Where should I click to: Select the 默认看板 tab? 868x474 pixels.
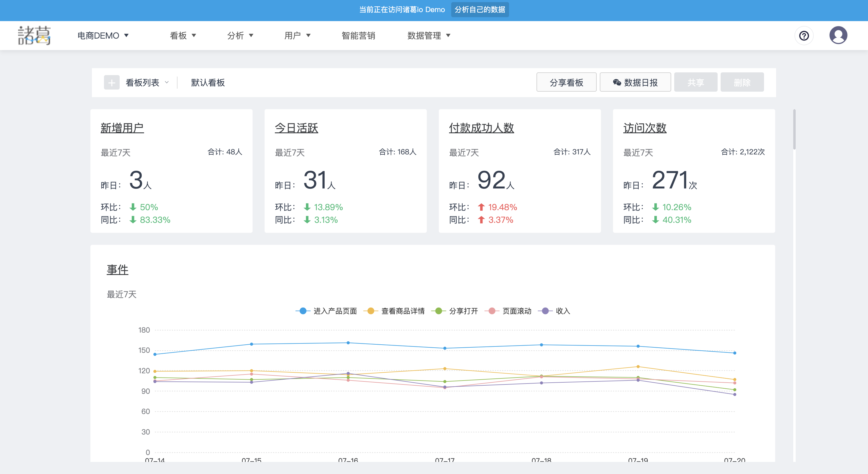click(x=208, y=83)
